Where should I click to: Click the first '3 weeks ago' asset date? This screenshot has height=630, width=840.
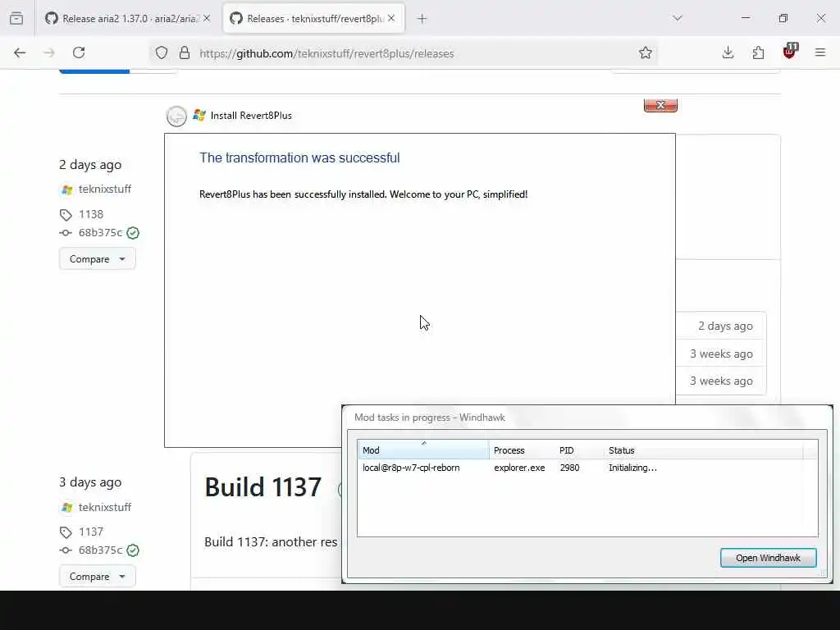click(x=721, y=354)
